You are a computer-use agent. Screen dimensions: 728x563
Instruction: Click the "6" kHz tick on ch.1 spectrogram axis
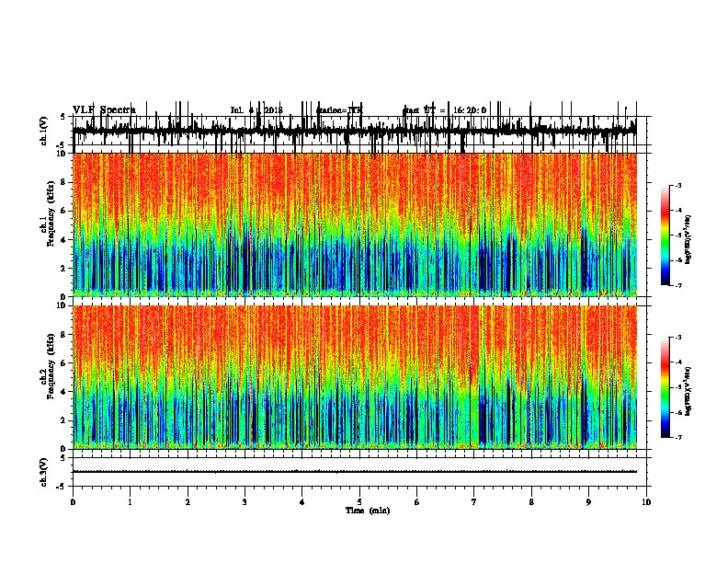pos(64,211)
